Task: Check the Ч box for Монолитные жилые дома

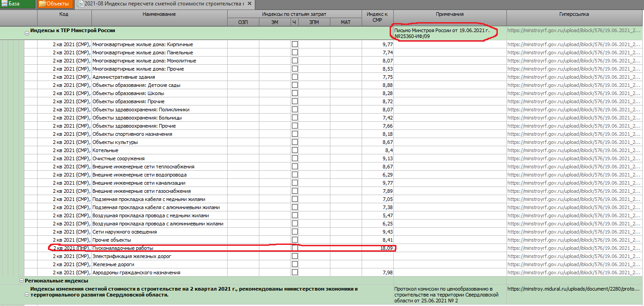Action: [295, 61]
